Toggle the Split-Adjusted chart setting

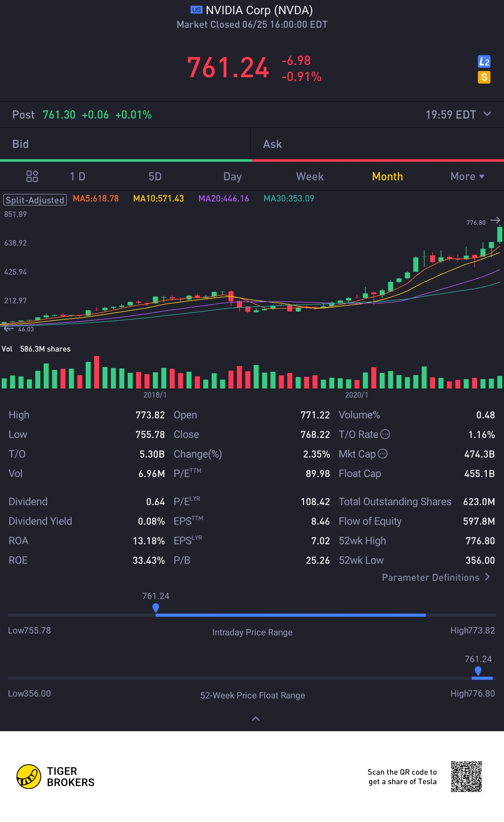tap(35, 200)
